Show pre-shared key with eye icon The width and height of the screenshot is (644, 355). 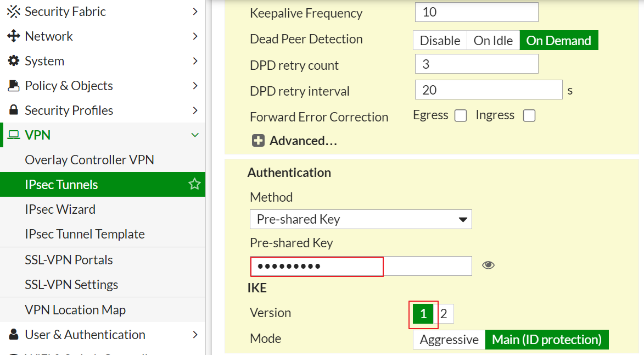pyautogui.click(x=488, y=265)
